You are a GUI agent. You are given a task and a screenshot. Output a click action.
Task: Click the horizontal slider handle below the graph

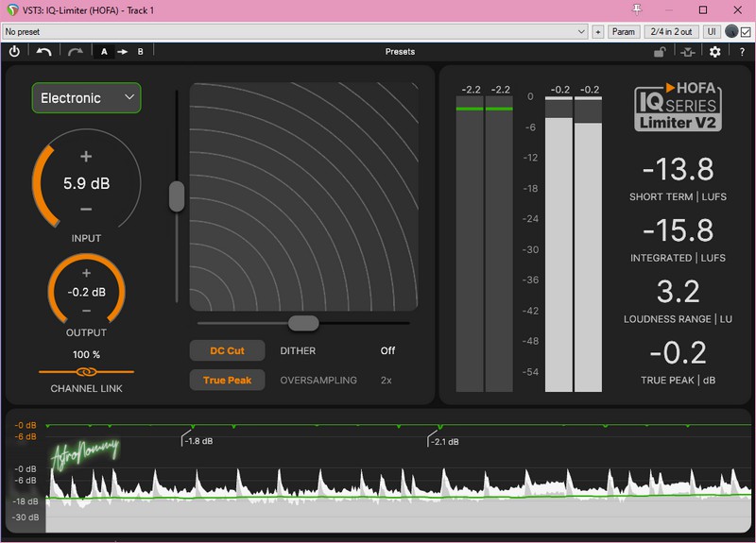click(x=302, y=323)
